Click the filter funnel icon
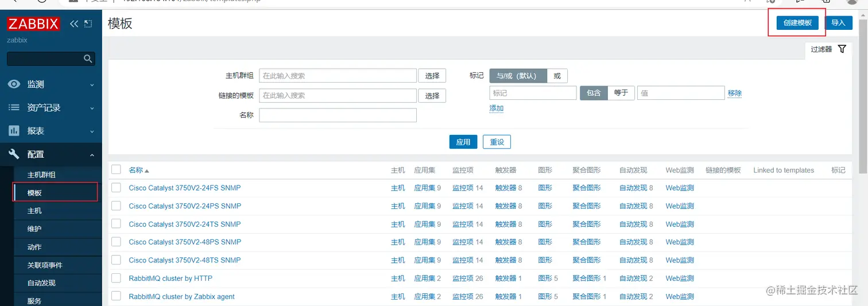This screenshot has width=868, height=306. 842,49
